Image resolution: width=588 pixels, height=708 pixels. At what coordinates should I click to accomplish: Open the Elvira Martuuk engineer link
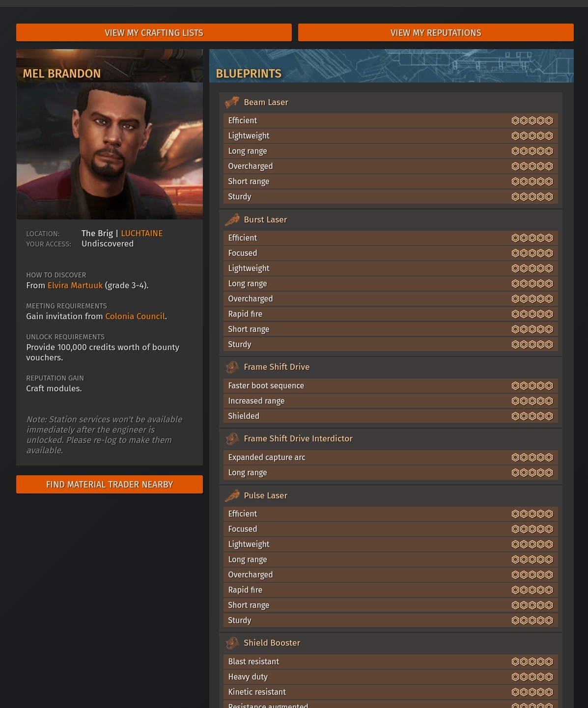point(75,285)
